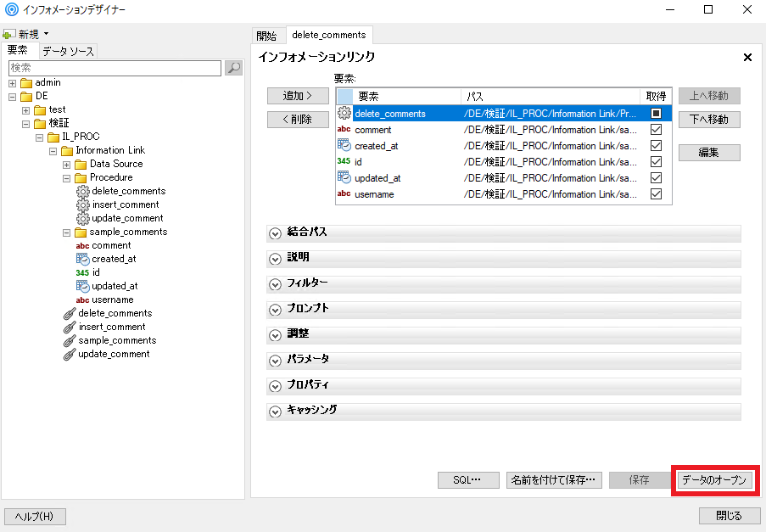Select the delete_comments editor tab
766x532 pixels.
click(329, 35)
